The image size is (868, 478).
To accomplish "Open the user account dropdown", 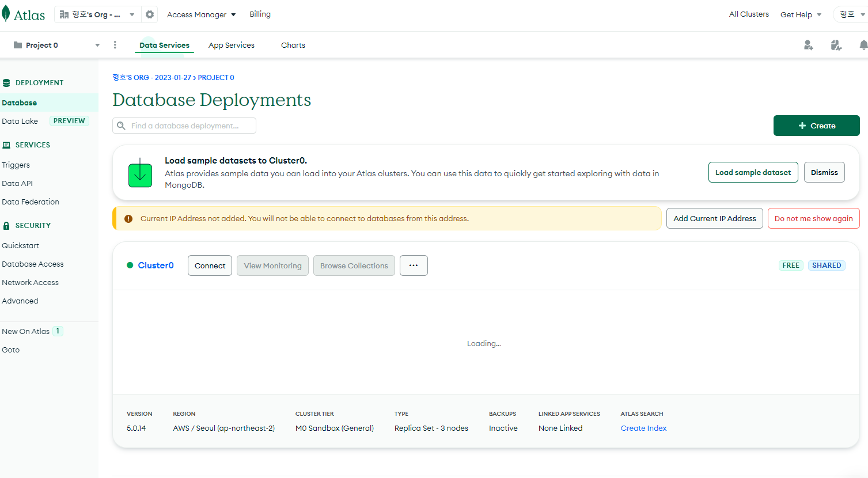I will pos(851,14).
